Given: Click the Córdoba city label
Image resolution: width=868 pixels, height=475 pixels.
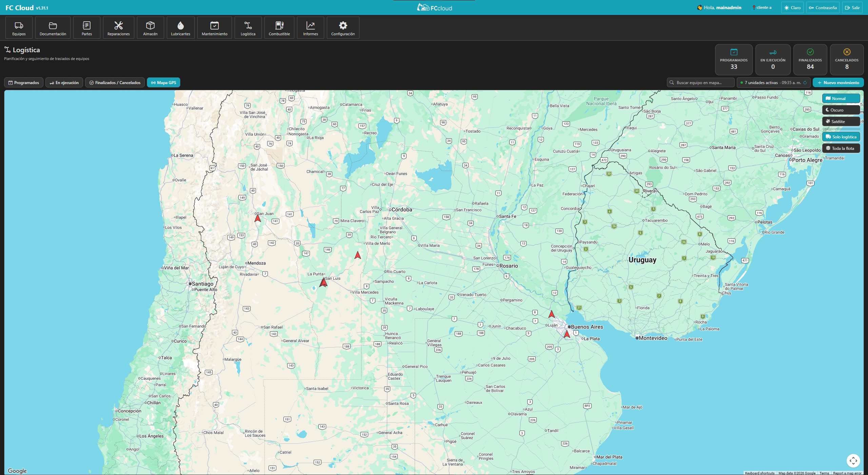Looking at the screenshot, I should 401,210.
